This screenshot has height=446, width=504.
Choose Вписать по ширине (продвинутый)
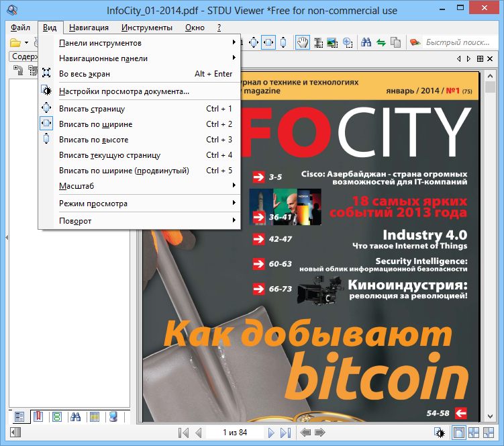(x=139, y=171)
